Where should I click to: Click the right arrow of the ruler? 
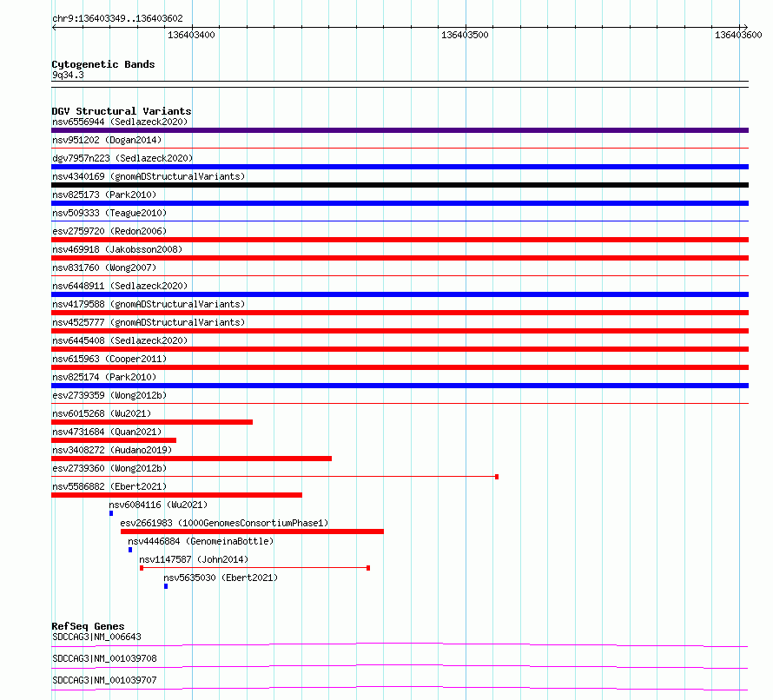pos(745,28)
